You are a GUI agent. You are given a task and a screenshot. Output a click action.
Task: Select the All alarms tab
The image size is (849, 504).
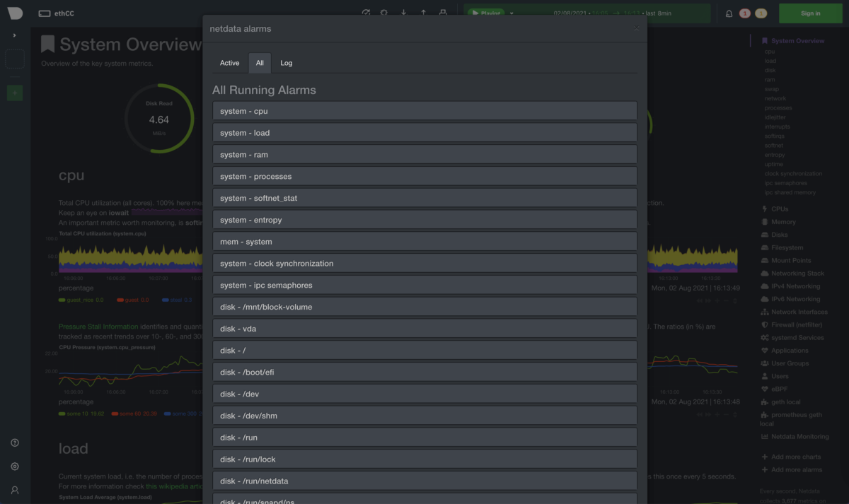[x=260, y=63]
